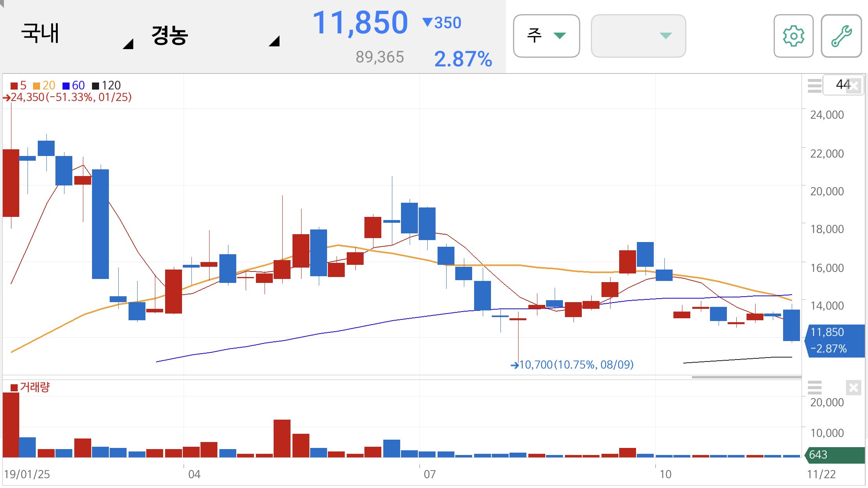868x488 pixels.
Task: Click the 11/22 end date label
Action: 821,474
